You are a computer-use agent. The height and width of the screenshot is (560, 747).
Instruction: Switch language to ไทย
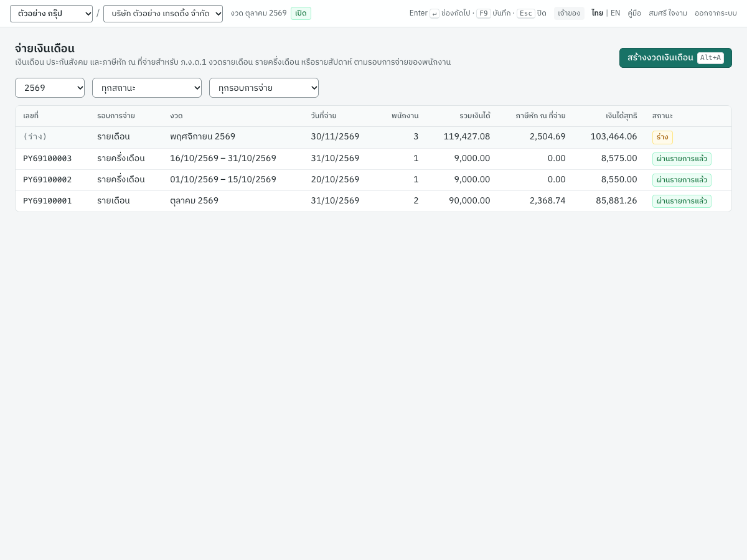(x=597, y=13)
